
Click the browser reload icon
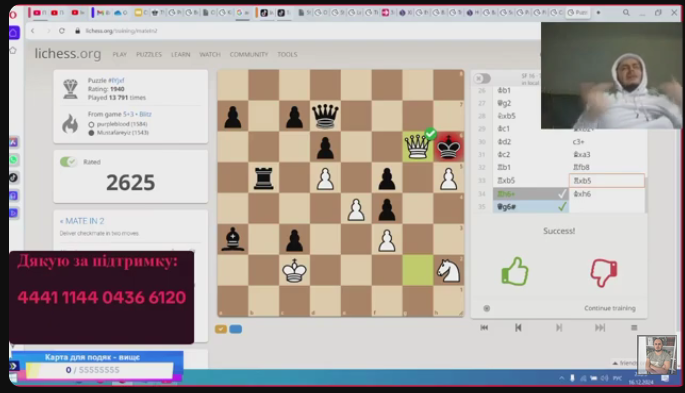pos(62,31)
